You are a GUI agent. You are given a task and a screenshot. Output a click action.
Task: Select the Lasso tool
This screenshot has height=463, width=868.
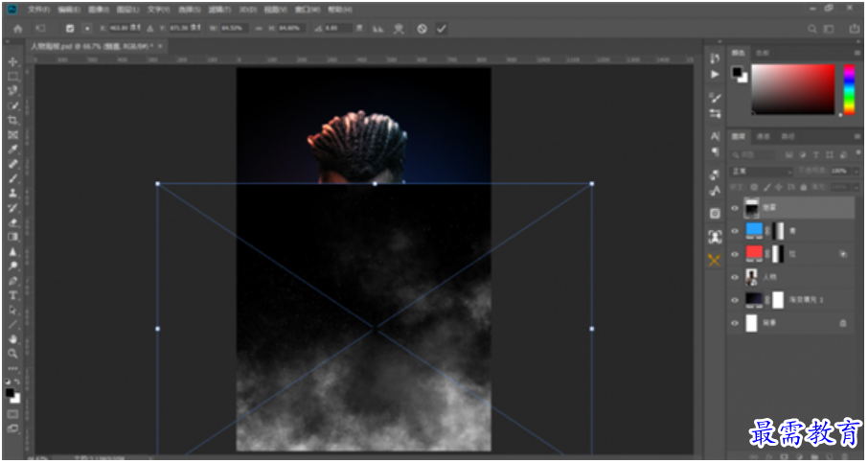pyautogui.click(x=12, y=91)
